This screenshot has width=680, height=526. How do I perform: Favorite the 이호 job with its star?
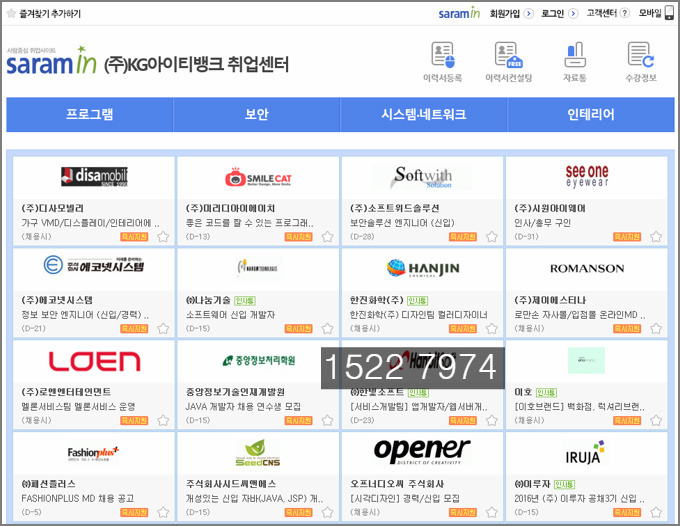point(656,421)
